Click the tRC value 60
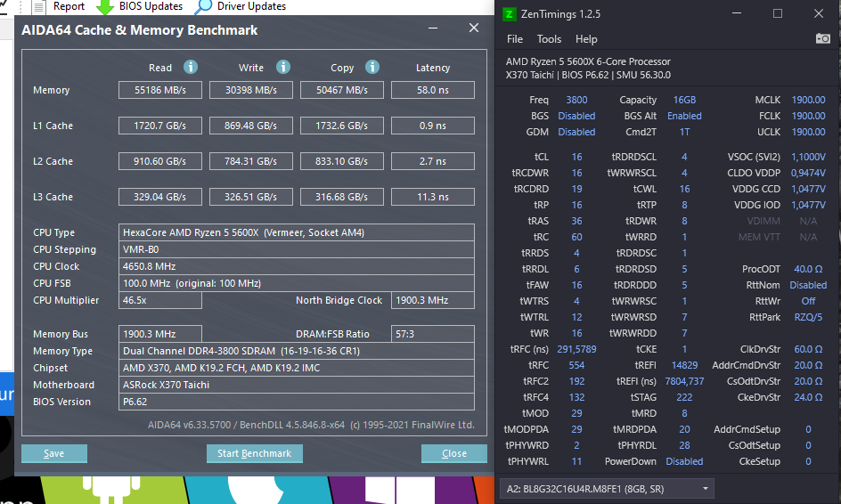The image size is (841, 504). (576, 237)
